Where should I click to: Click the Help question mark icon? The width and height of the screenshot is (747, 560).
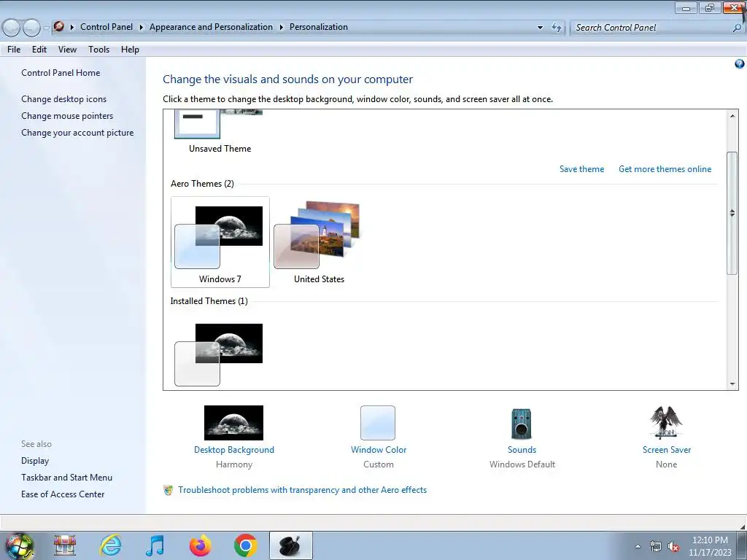tap(740, 64)
